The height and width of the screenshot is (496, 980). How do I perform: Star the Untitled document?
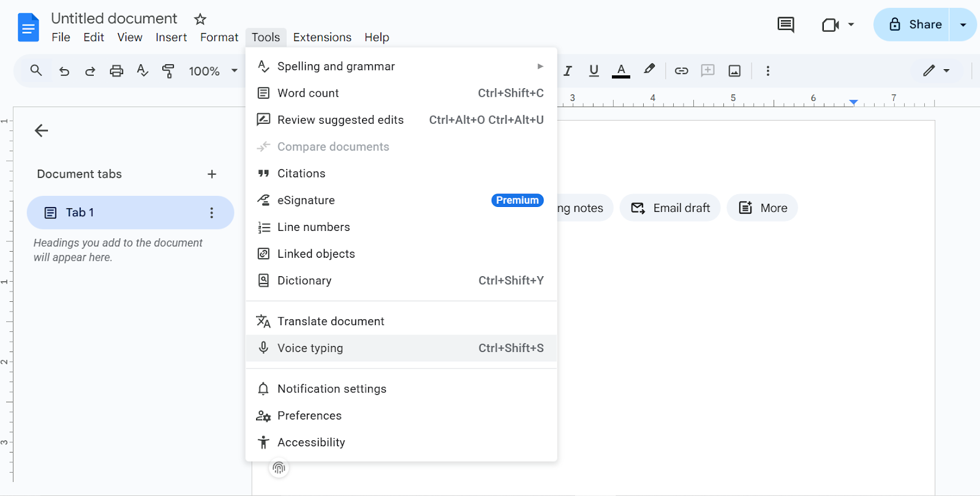click(200, 19)
